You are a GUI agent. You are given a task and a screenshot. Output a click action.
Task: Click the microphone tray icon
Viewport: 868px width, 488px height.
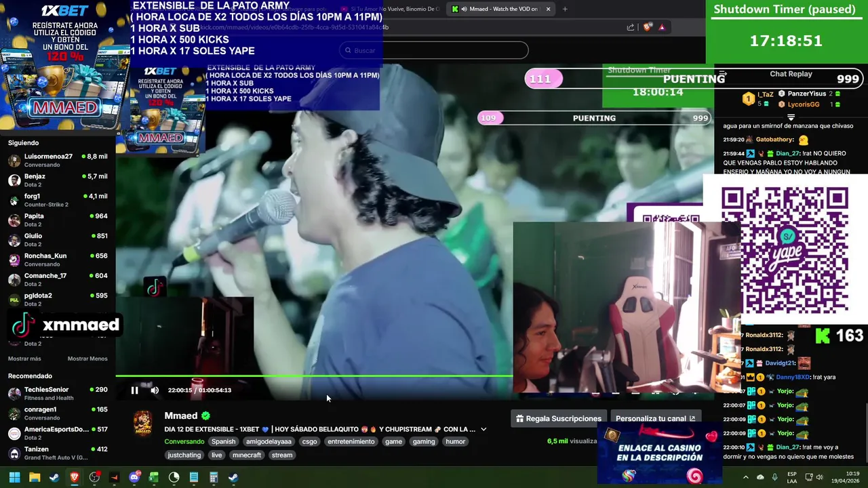(x=774, y=477)
